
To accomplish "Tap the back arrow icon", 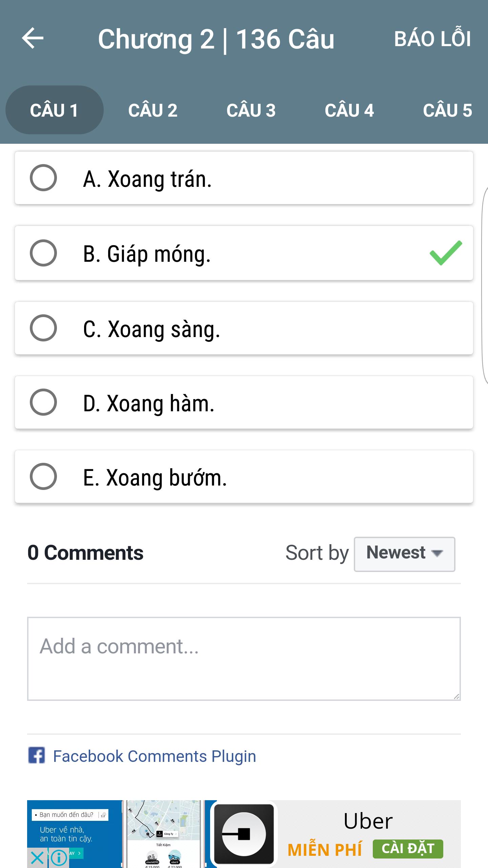I will (x=33, y=38).
